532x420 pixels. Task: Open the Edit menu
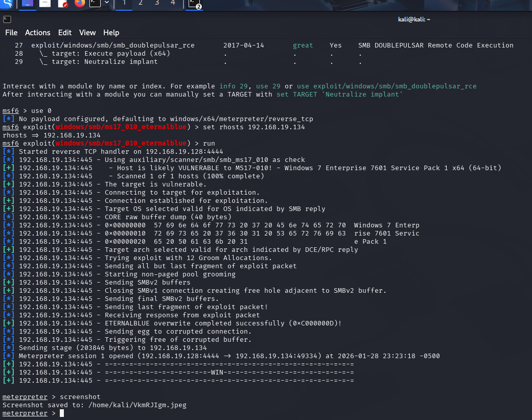coord(65,33)
